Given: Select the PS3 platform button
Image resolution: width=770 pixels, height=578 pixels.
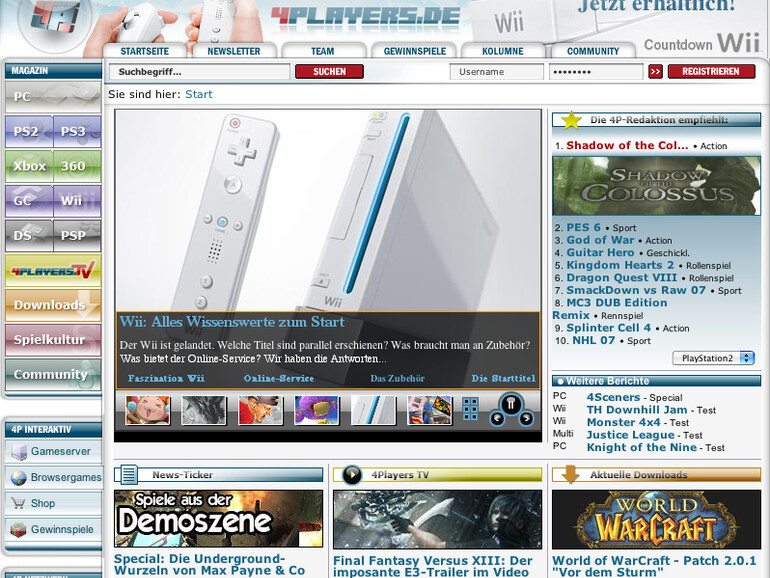Looking at the screenshot, I should pos(77,132).
